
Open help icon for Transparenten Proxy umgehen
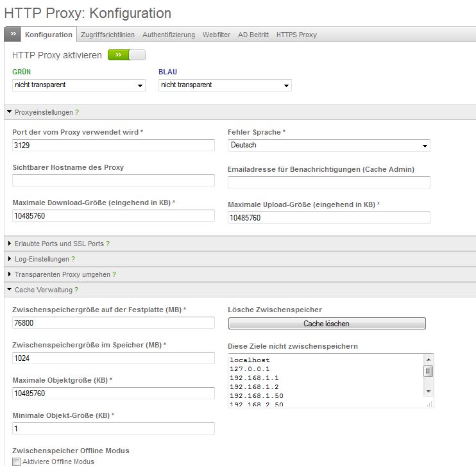tap(114, 274)
